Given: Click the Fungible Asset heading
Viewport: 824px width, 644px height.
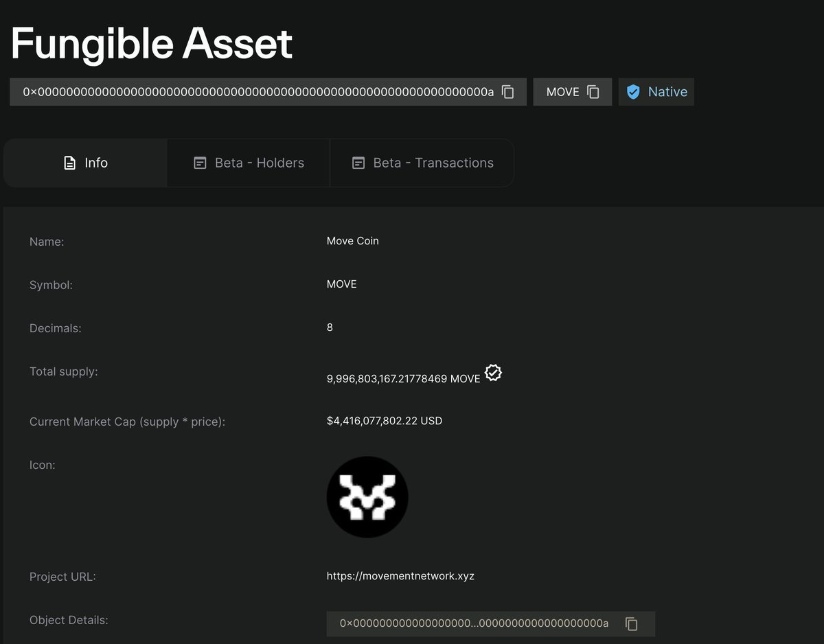Looking at the screenshot, I should (152, 43).
